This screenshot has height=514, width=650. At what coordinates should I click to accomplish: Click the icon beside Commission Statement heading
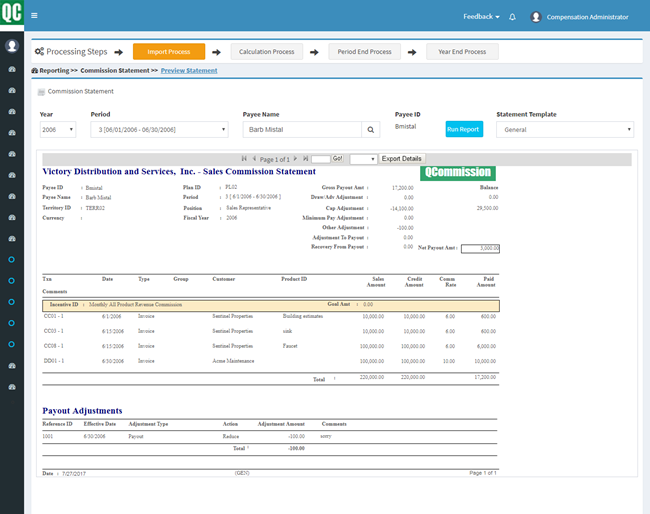point(41,92)
